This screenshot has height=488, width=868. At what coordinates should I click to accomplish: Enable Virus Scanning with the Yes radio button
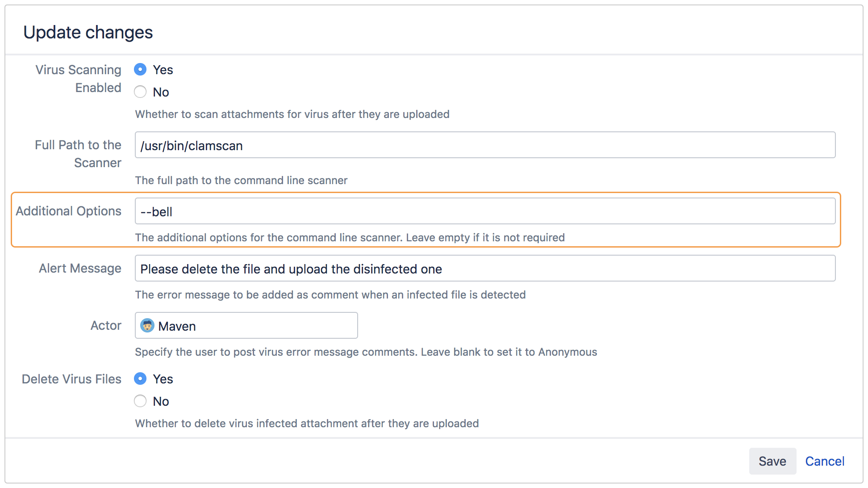(140, 70)
